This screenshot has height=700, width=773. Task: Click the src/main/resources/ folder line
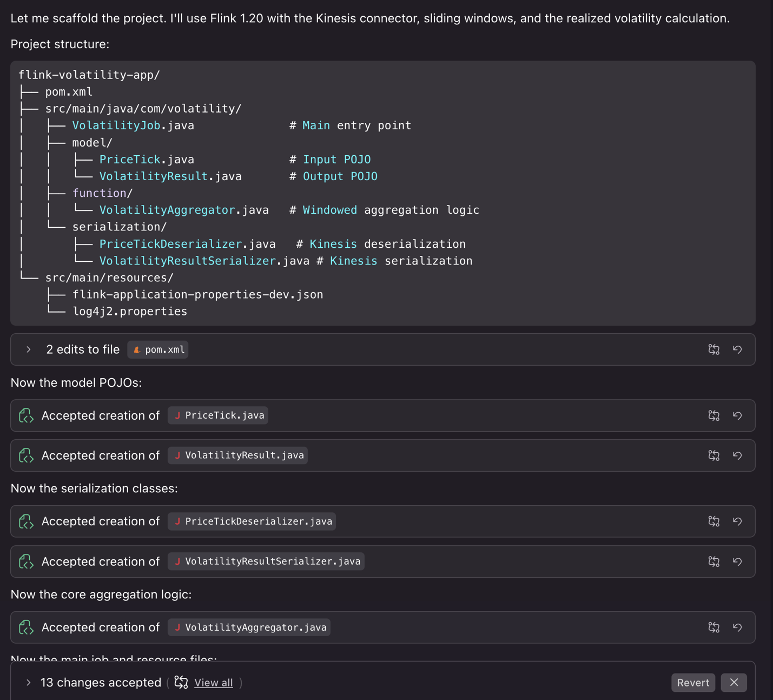(109, 278)
